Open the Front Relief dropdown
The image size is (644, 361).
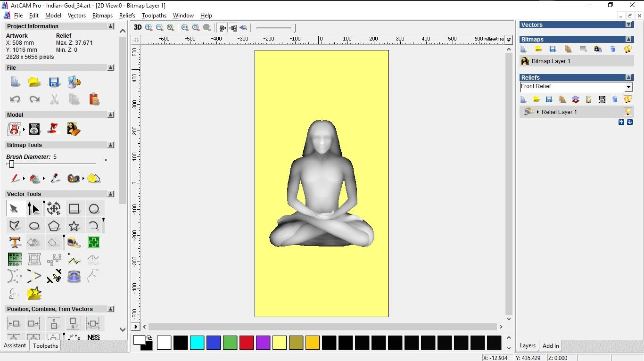pyautogui.click(x=628, y=87)
